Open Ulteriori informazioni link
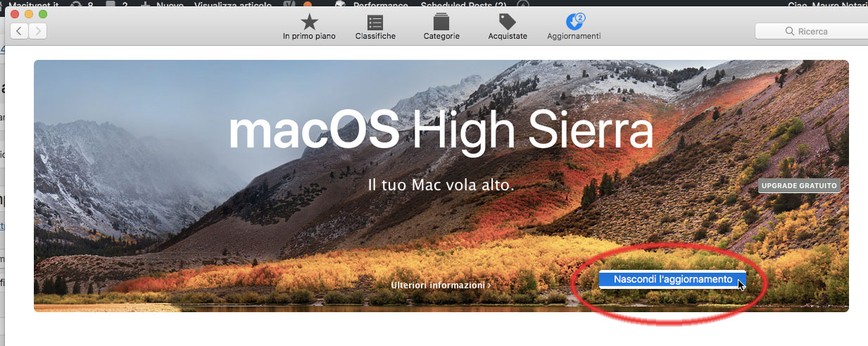Screen dimensions: 868x346 point(441,285)
